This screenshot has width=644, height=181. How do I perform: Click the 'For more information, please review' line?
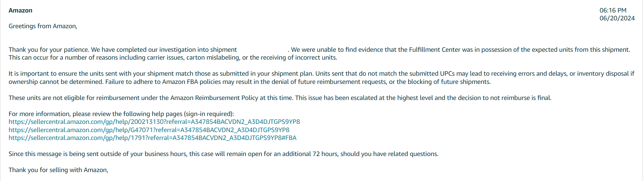[x=121, y=114]
